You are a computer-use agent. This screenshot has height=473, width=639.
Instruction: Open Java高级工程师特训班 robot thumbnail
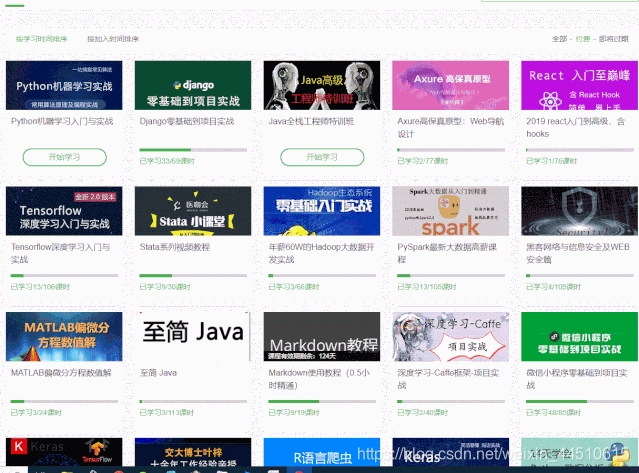(322, 85)
